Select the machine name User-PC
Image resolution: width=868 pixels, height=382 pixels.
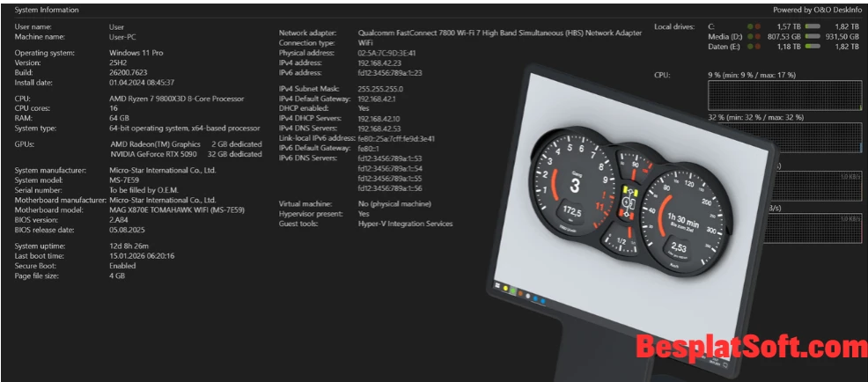122,37
